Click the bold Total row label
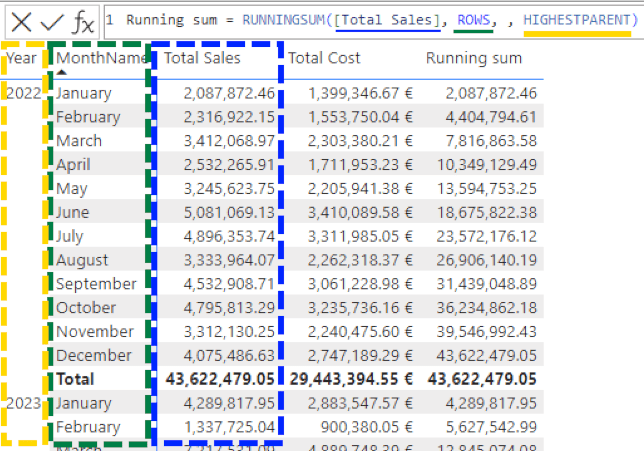The image size is (644, 451). [x=75, y=379]
